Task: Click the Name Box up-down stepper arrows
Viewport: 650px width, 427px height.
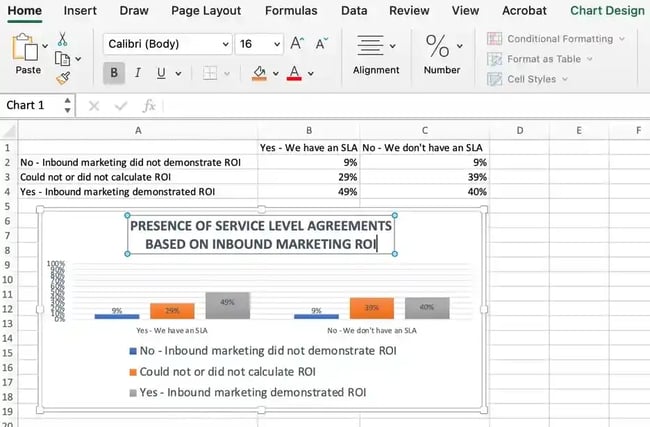Action: pyautogui.click(x=68, y=105)
